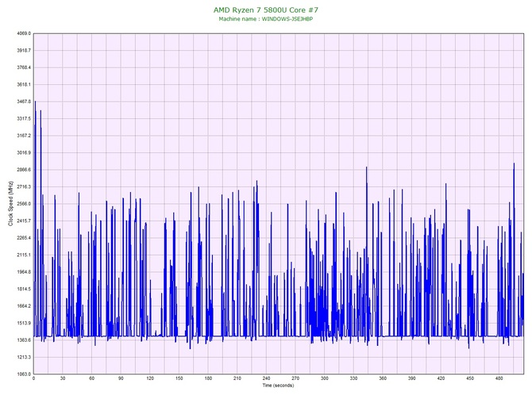Image resolution: width=532 pixels, height=399 pixels.
Task: Click the 360 seconds x-axis tick
Action: [383, 378]
